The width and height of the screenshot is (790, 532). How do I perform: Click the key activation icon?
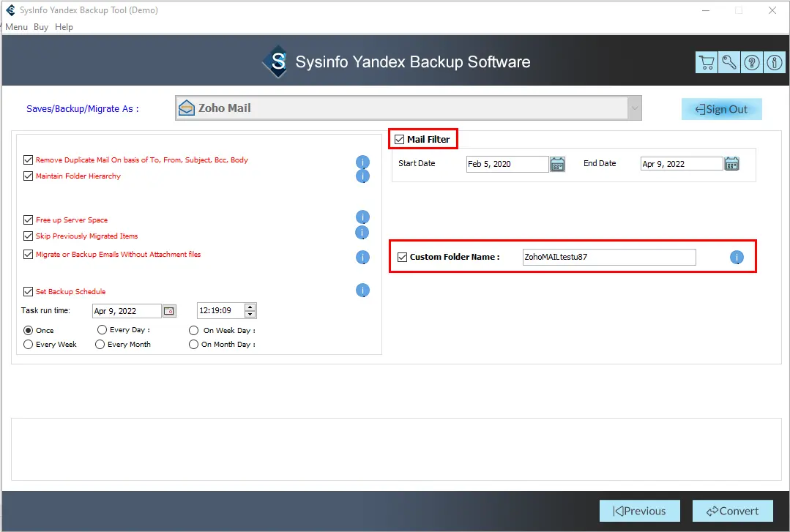(729, 62)
